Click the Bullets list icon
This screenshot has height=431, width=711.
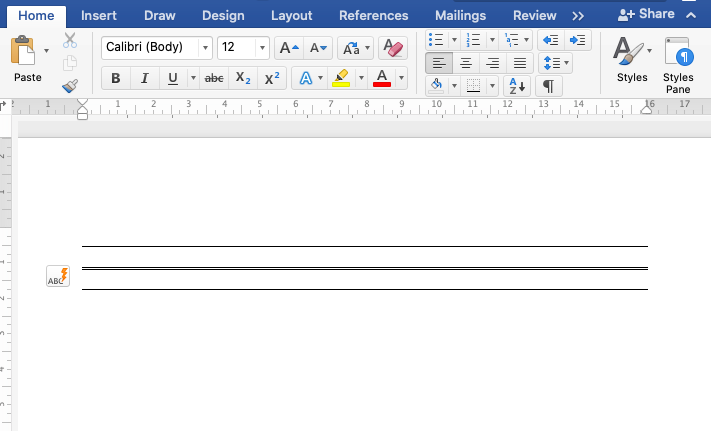436,40
